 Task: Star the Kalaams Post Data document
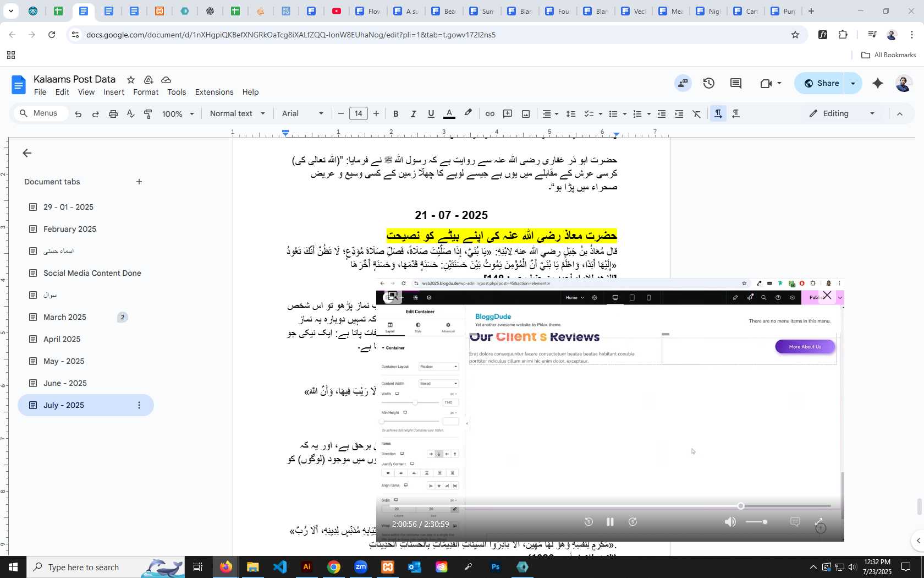click(x=131, y=80)
